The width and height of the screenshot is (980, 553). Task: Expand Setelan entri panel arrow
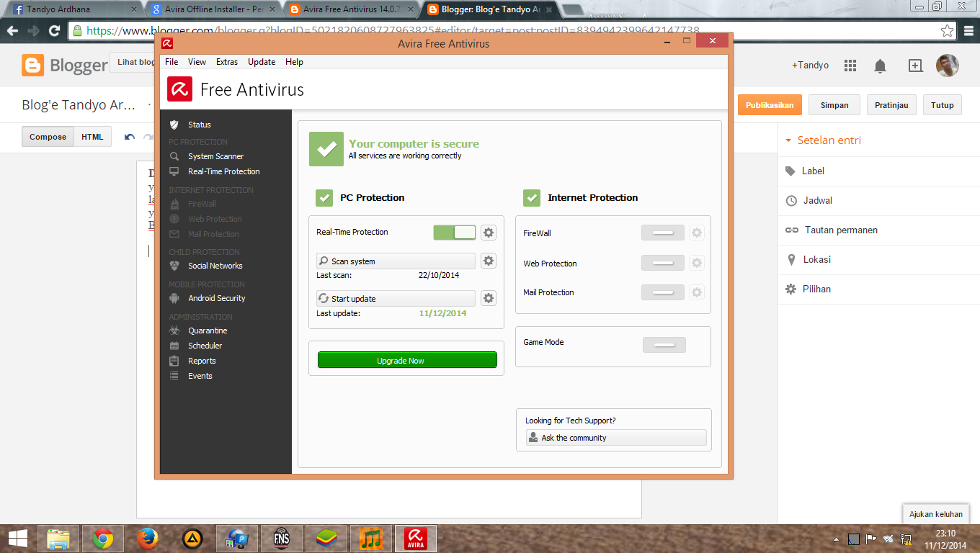tap(788, 140)
